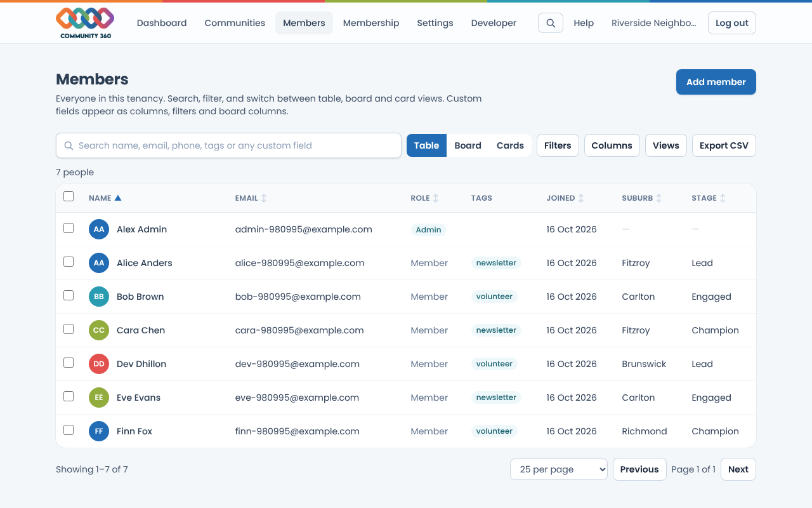Switch to the Cards view

click(510, 145)
